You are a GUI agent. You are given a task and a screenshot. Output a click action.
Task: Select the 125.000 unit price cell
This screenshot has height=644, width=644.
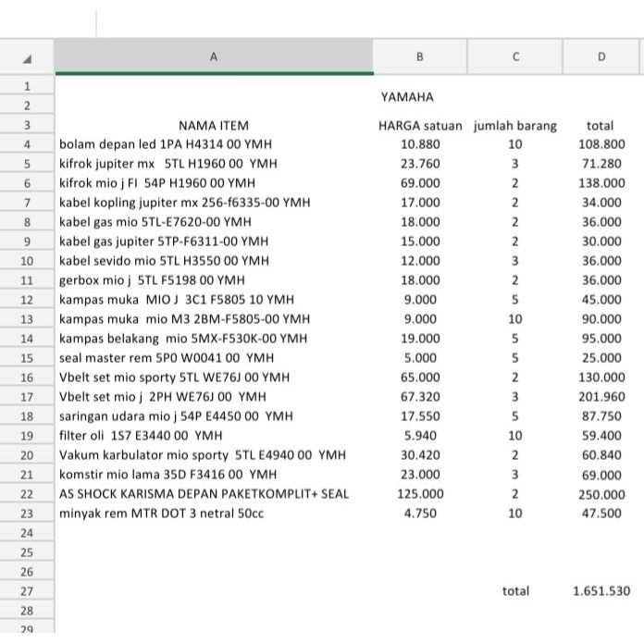[420, 494]
